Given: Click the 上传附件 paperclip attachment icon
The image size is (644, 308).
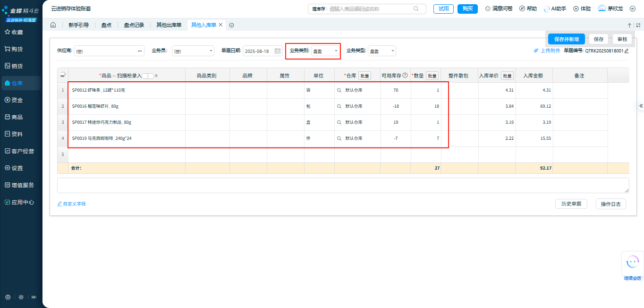Looking at the screenshot, I should [x=536, y=51].
